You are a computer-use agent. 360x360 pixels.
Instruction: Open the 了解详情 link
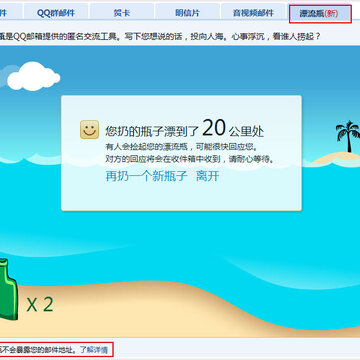[94, 350]
